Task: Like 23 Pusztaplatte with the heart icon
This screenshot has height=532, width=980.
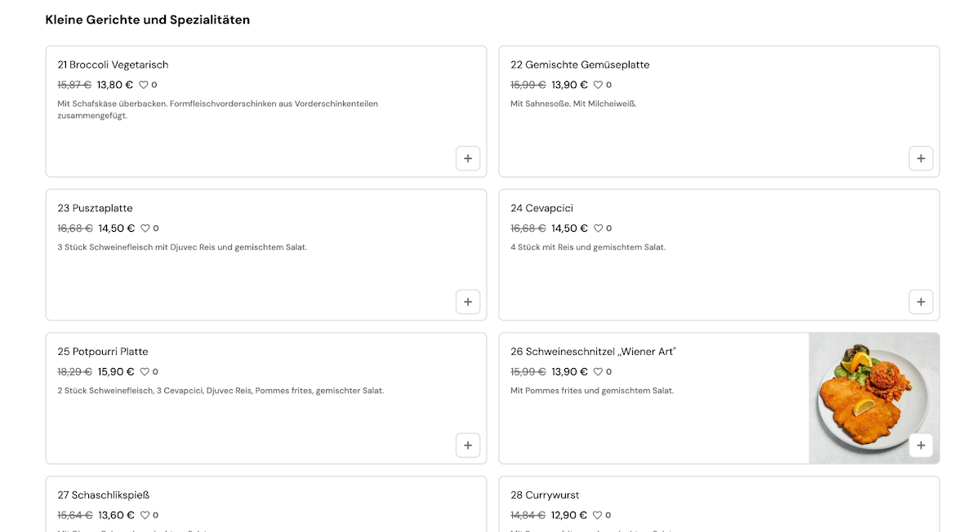Action: point(145,228)
